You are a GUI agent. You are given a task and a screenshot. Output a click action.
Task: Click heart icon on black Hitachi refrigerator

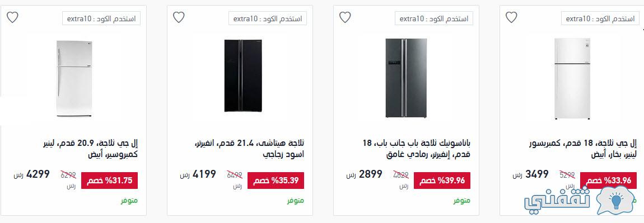click(x=179, y=17)
